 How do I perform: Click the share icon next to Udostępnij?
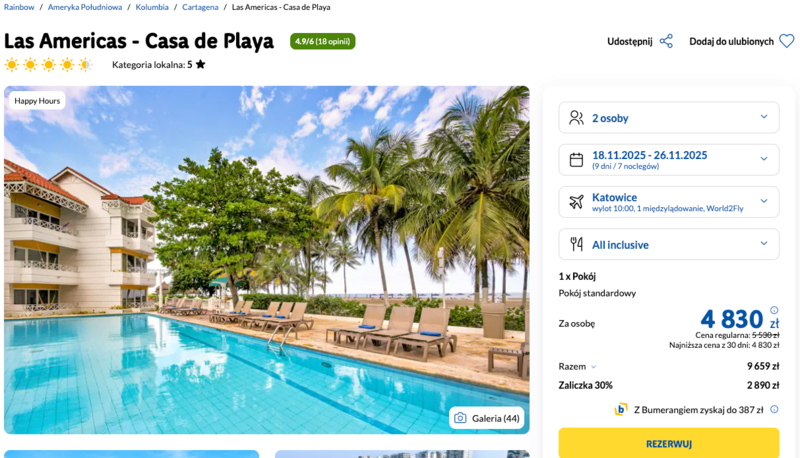pyautogui.click(x=666, y=41)
